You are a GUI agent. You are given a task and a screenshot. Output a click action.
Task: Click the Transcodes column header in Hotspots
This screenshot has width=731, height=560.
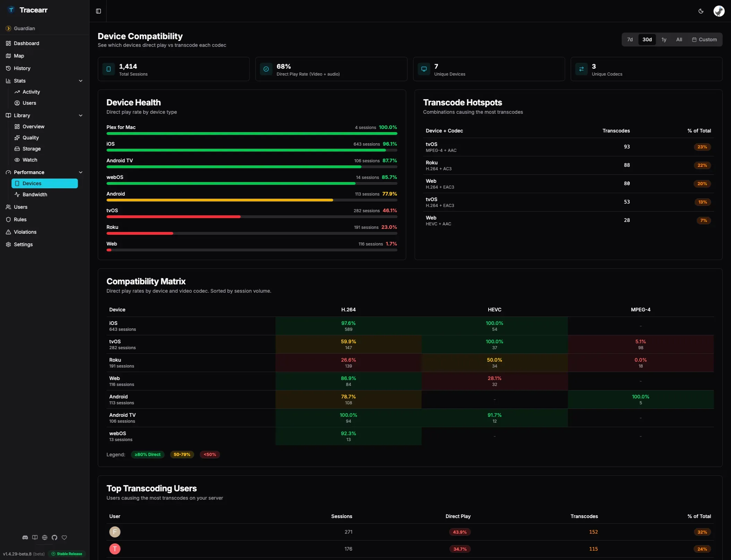point(616,131)
